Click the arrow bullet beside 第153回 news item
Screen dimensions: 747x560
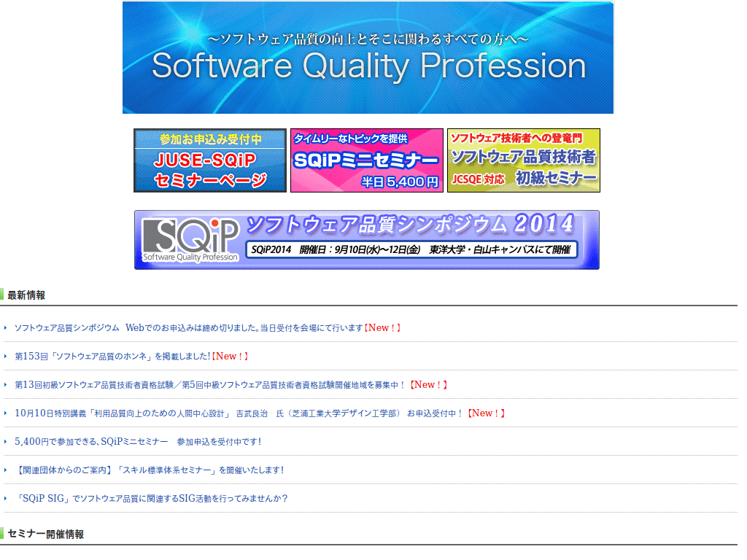(6, 356)
